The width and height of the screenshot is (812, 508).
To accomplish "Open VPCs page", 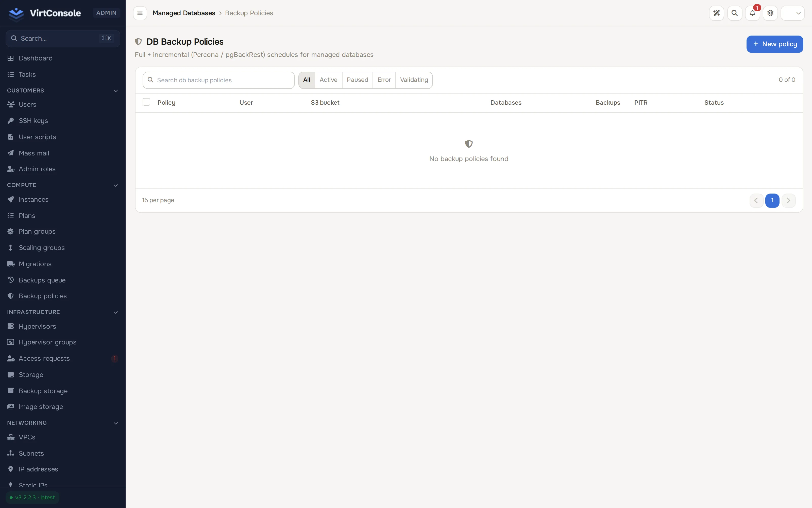I will click(63, 437).
